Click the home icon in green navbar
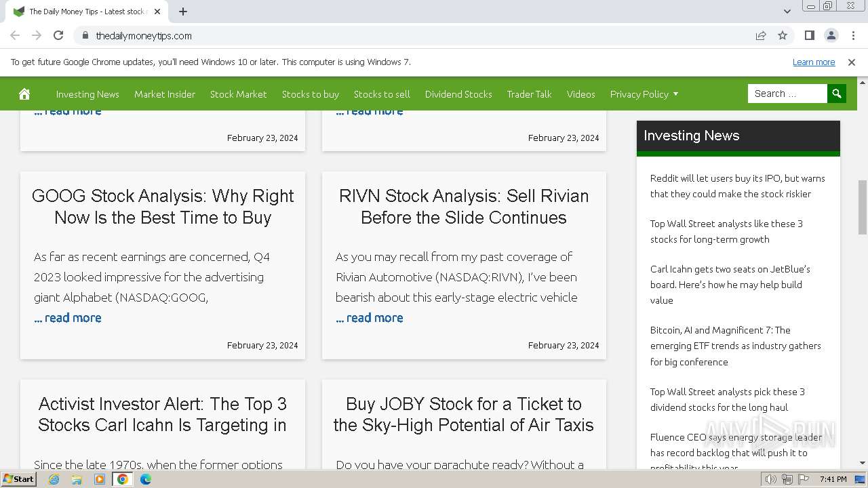This screenshot has height=488, width=868. (x=24, y=94)
